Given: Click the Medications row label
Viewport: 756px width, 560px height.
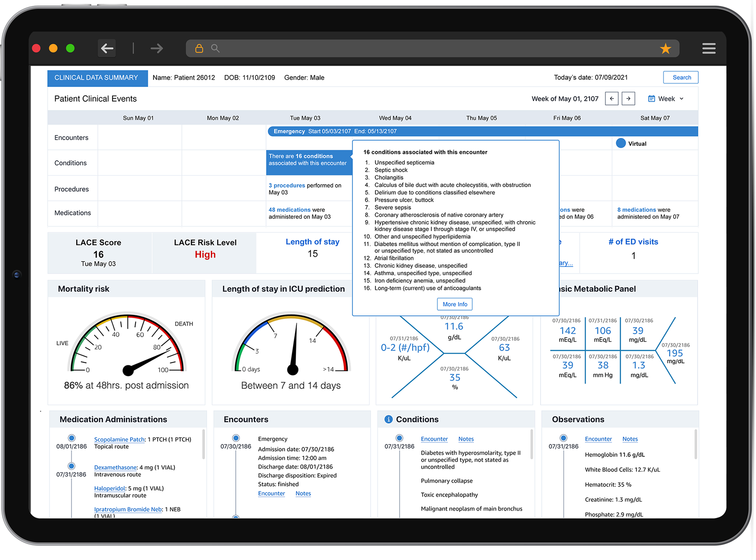Looking at the screenshot, I should 72,213.
